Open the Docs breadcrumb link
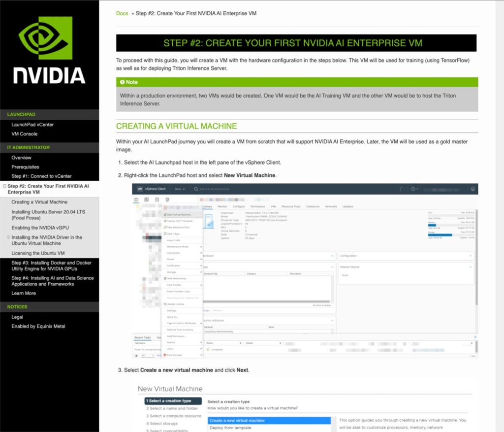The width and height of the screenshot is (504, 432). coord(122,13)
